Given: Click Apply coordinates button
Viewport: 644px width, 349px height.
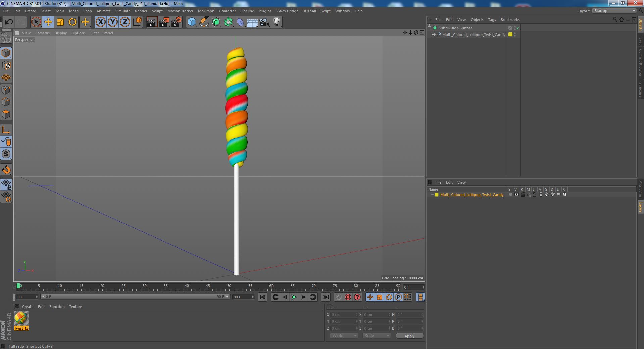Looking at the screenshot, I should pyautogui.click(x=409, y=336).
